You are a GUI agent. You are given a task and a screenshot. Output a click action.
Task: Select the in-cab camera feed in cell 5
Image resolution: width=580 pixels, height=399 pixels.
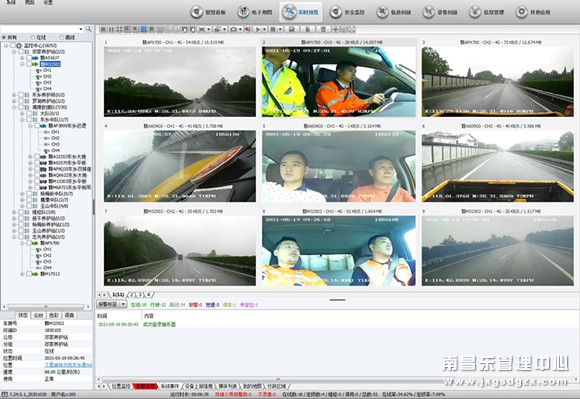339,166
